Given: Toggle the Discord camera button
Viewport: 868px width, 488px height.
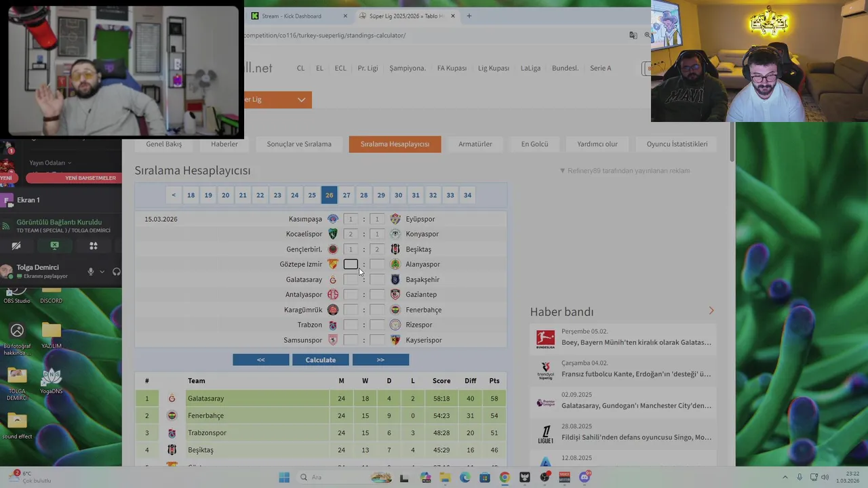Looking at the screenshot, I should point(16,246).
